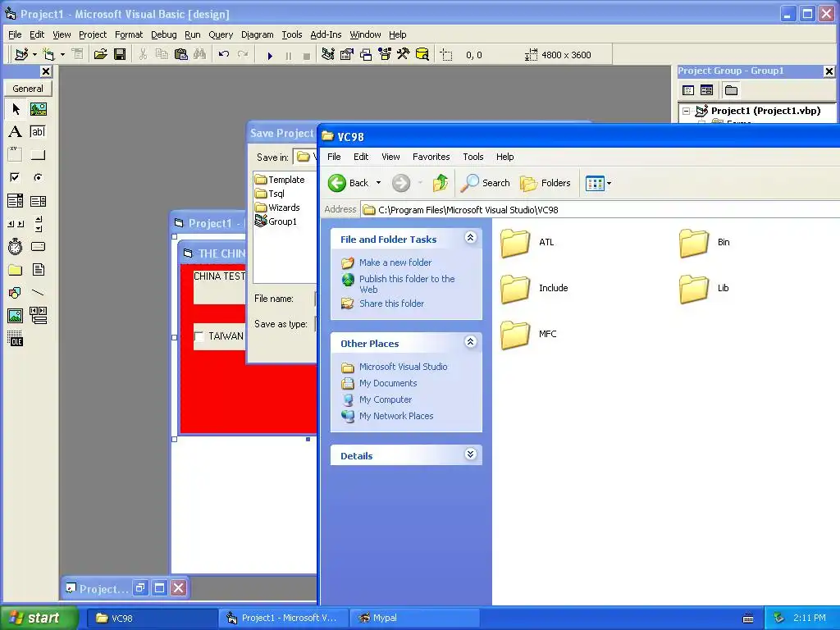Viewport: 840px width, 630px height.
Task: Click the Paste toolbar icon
Action: click(181, 54)
